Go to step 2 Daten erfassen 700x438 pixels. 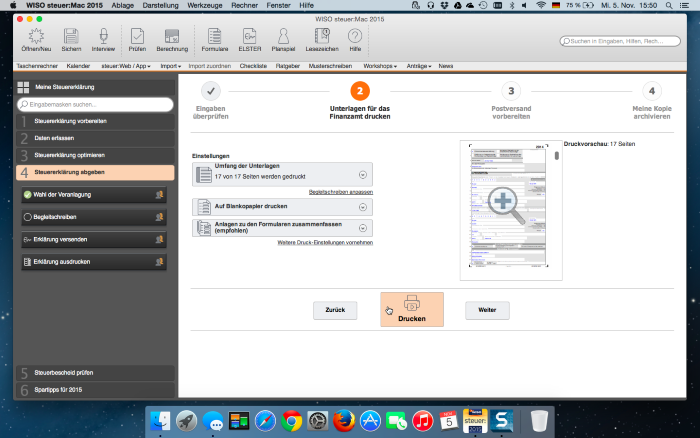pos(95,138)
